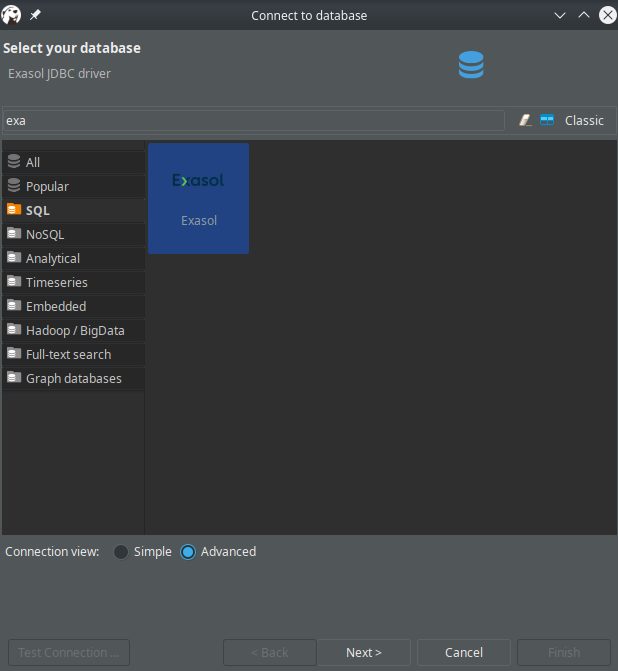618x671 pixels.
Task: Click the 'Select your database' heading
Action: point(72,48)
